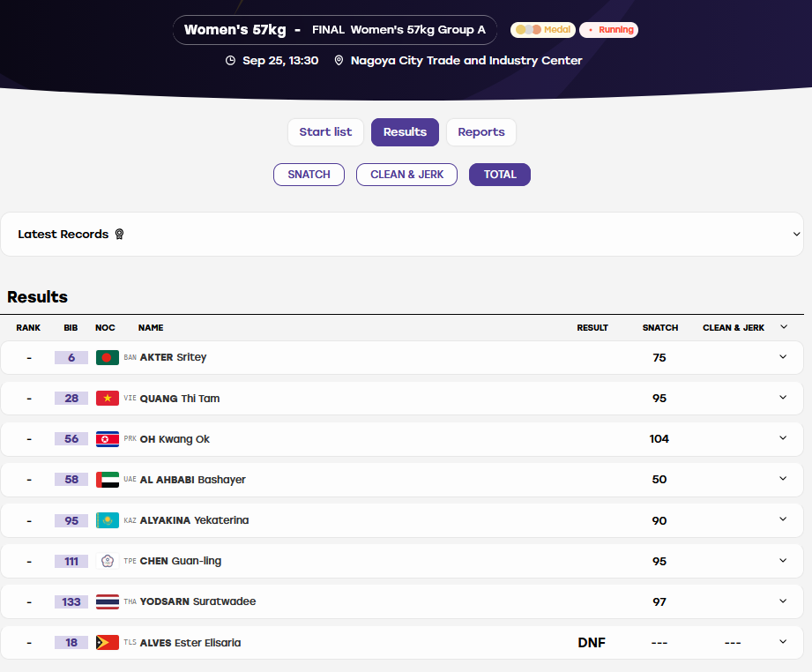The image size is (812, 672).
Task: Expand QUANG Thi Tam's row details
Action: [783, 398]
